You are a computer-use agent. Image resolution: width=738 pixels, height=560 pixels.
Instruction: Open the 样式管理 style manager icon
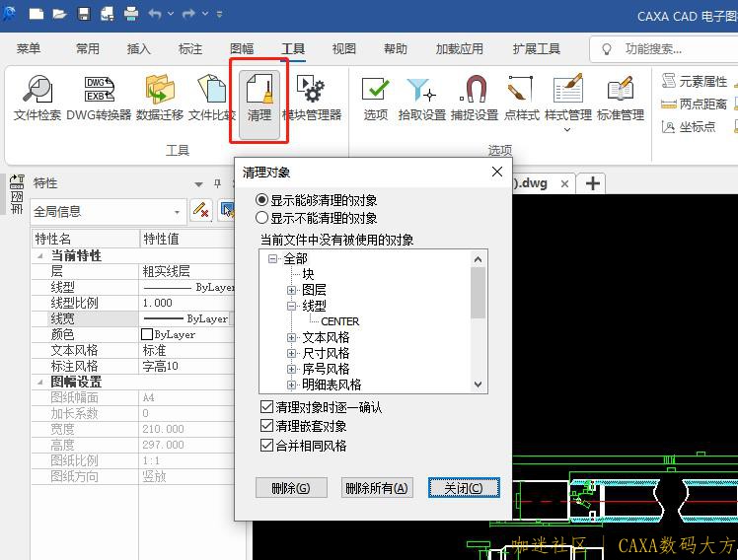point(568,97)
